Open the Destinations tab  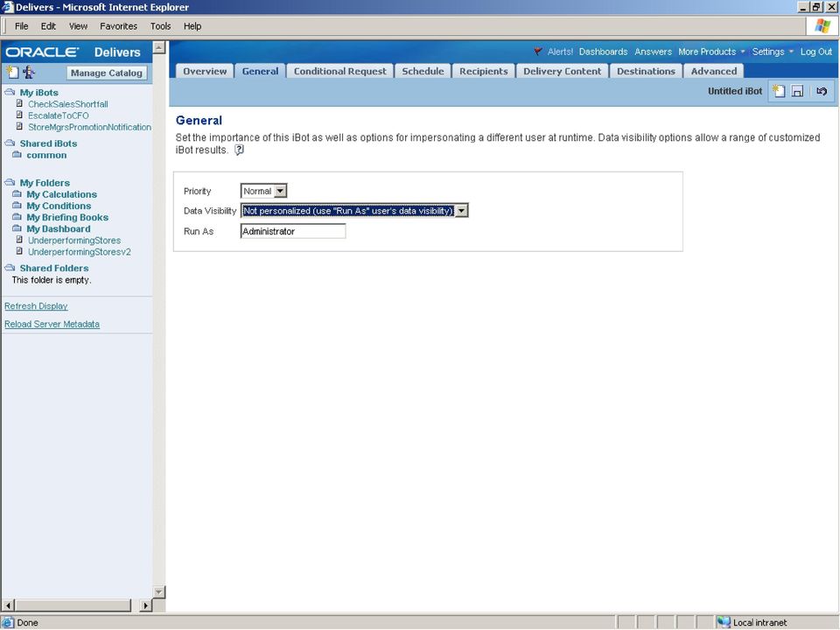[x=646, y=71]
